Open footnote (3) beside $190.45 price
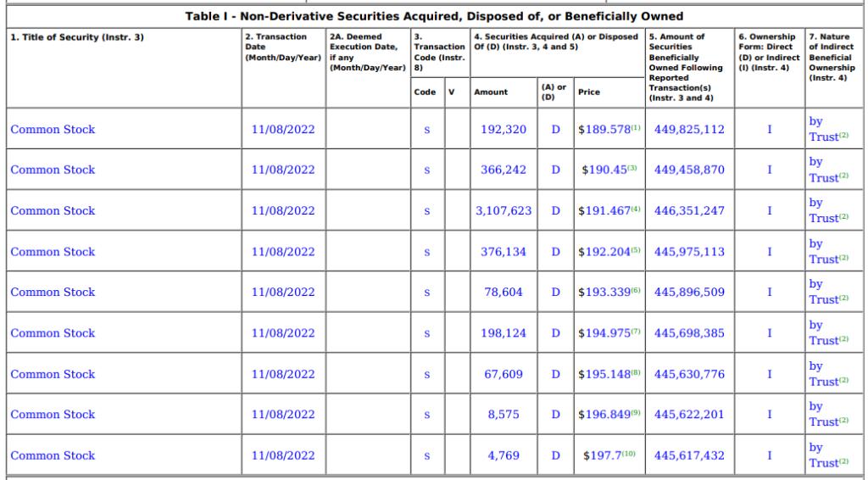The image size is (868, 480). tap(632, 168)
